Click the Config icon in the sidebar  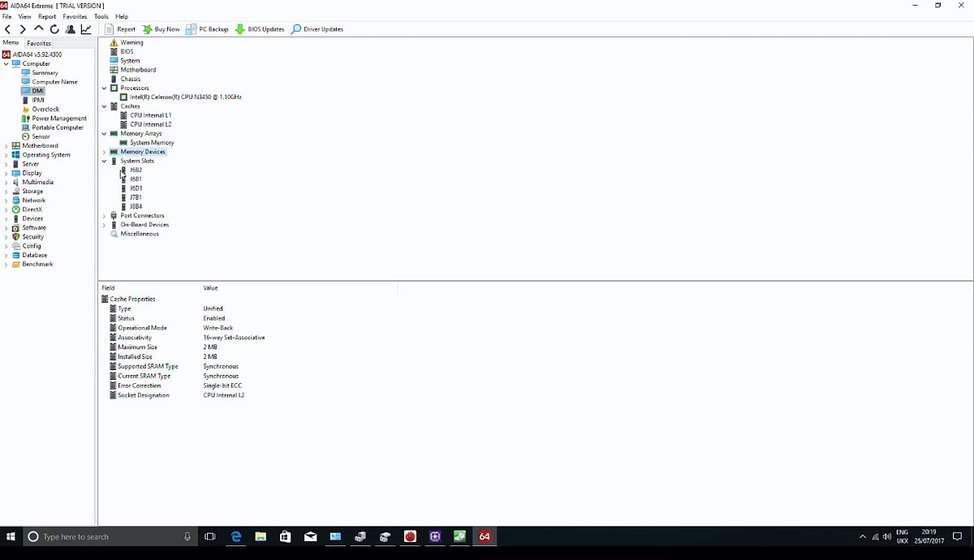click(x=16, y=246)
